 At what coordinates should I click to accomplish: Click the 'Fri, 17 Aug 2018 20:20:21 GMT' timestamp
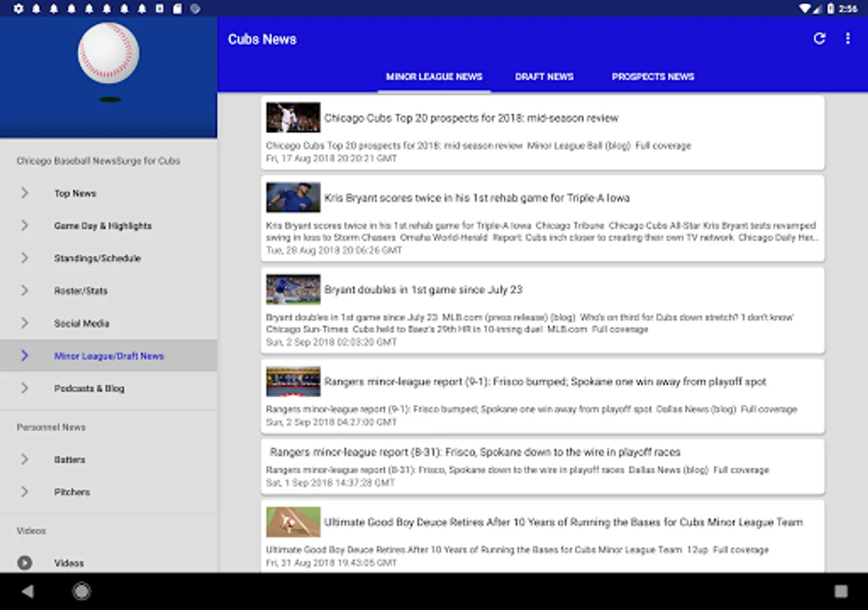pyautogui.click(x=332, y=158)
